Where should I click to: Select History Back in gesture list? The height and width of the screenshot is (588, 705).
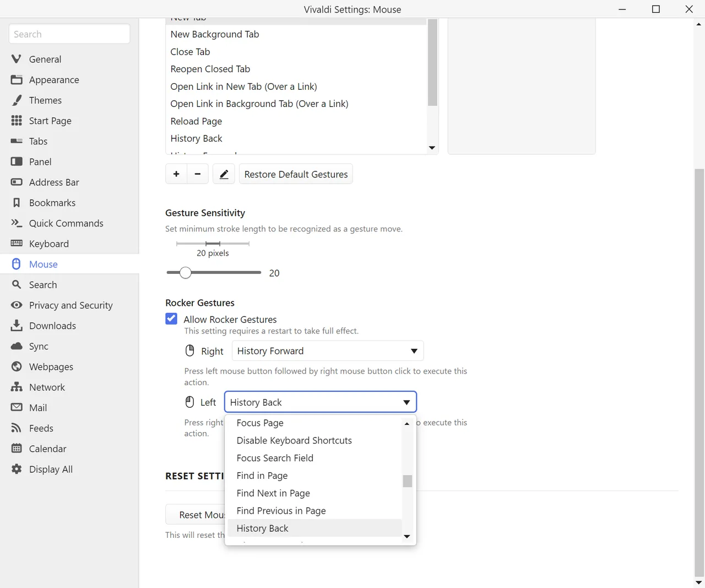pyautogui.click(x=296, y=138)
